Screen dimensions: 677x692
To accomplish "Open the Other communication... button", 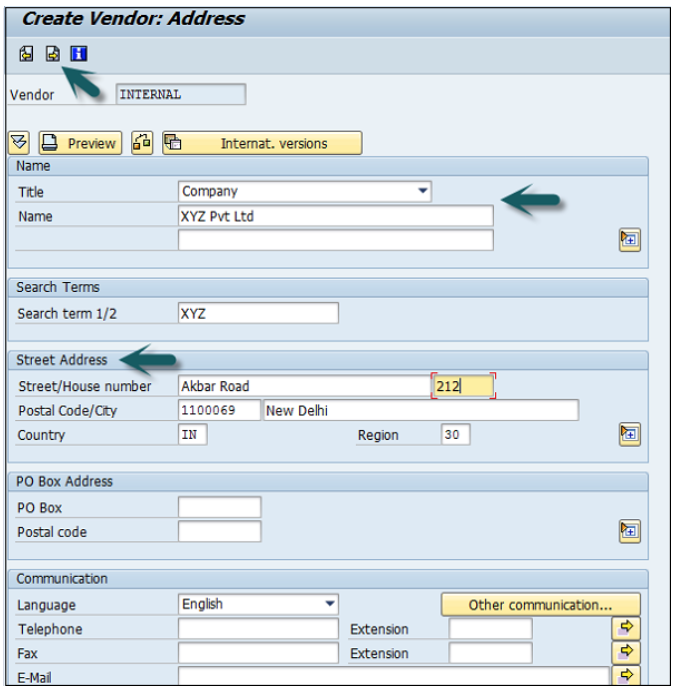I will tap(540, 604).
